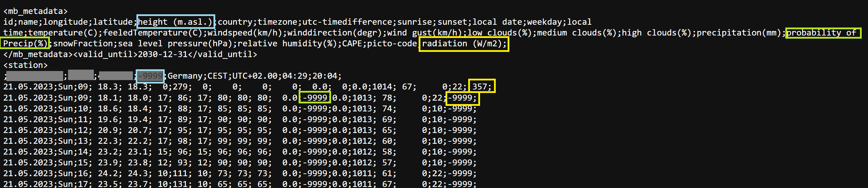Click the 'radiation (W/m2)' header field
Viewport: 868px width, 188px height.
pos(462,44)
